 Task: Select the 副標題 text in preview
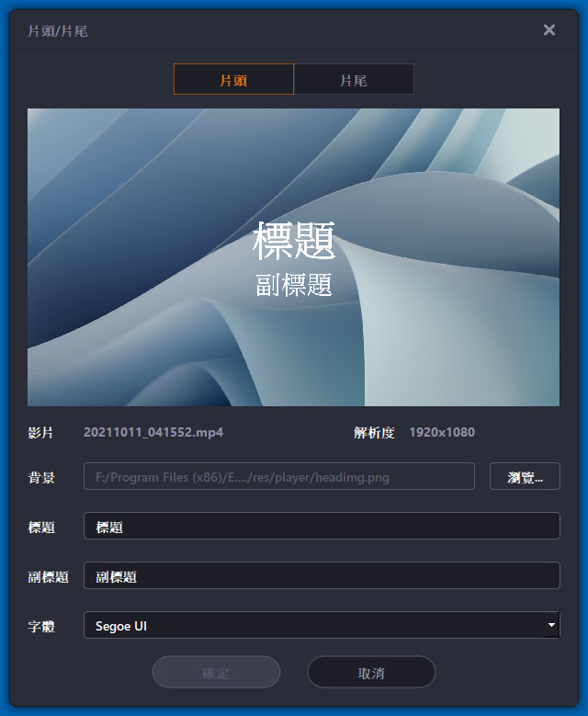[x=294, y=285]
